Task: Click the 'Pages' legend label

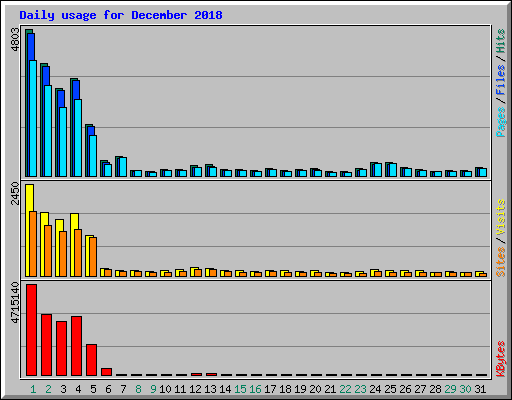Action: click(500, 122)
